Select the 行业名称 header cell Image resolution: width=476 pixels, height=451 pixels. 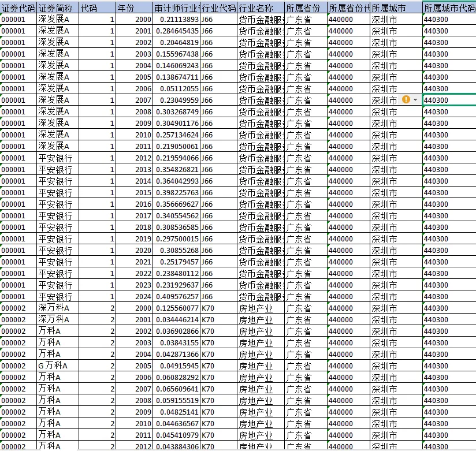click(x=261, y=8)
